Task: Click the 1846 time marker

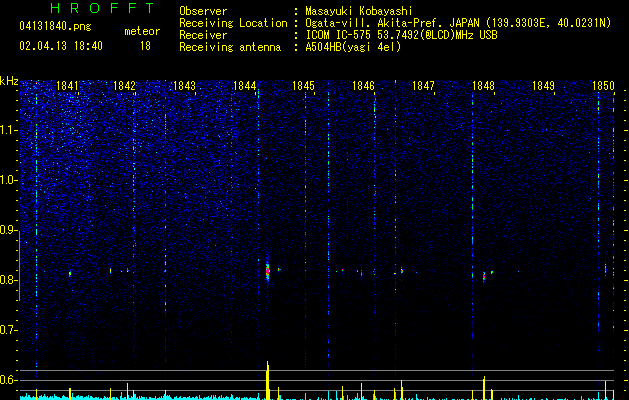Action: click(x=363, y=86)
